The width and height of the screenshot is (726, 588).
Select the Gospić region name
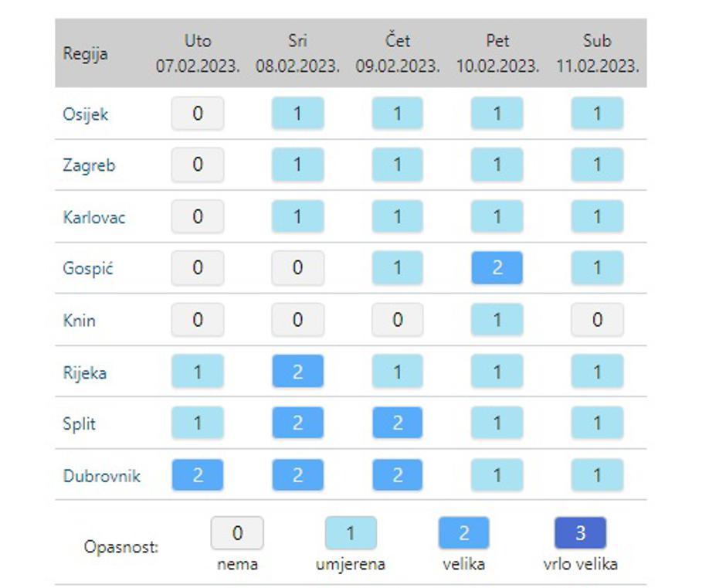click(88, 268)
